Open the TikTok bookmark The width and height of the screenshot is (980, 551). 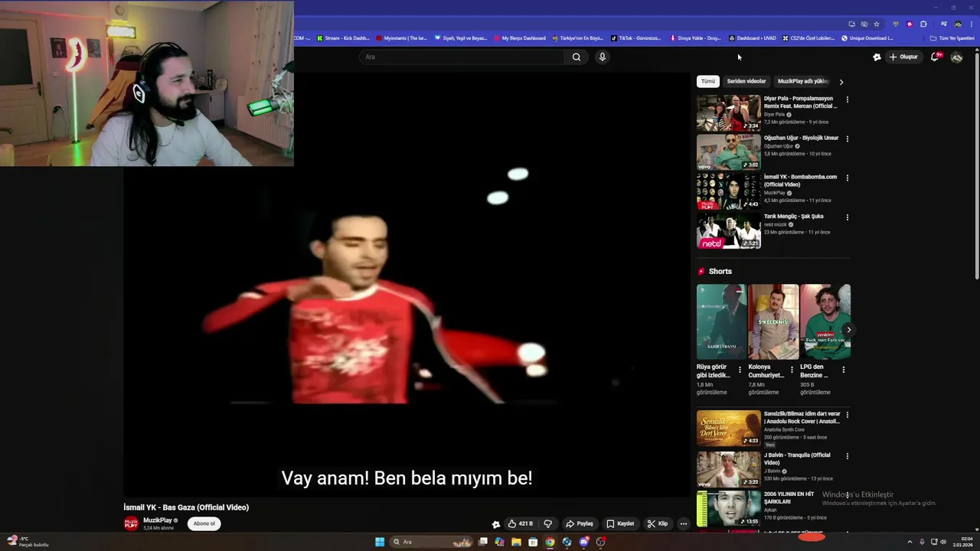click(635, 37)
